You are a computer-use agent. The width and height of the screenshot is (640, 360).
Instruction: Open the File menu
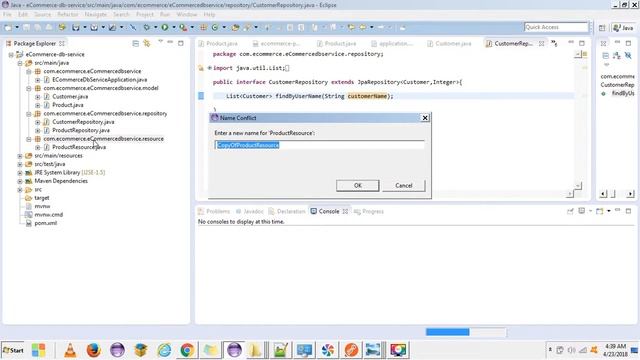click(7, 14)
